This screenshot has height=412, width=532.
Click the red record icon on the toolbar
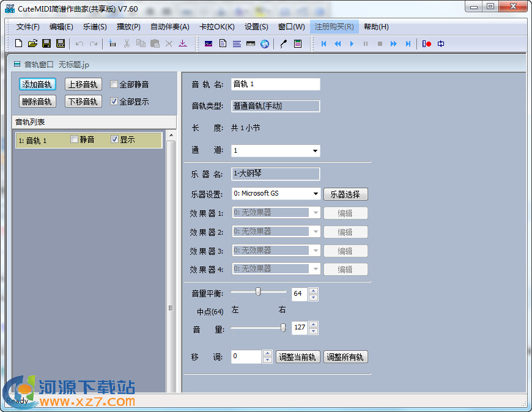coord(427,43)
